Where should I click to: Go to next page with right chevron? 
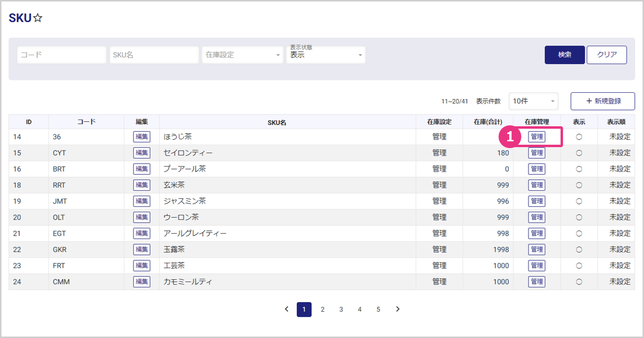[x=398, y=309]
